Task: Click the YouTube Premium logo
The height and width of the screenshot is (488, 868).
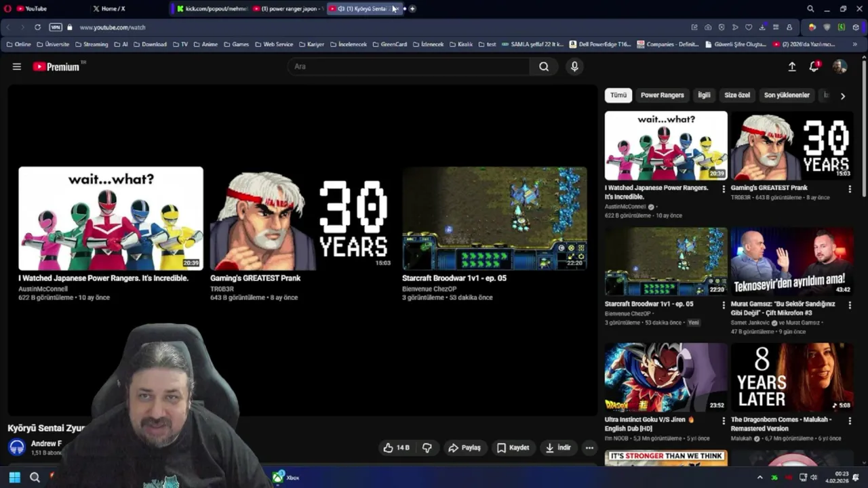Action: click(x=56, y=66)
